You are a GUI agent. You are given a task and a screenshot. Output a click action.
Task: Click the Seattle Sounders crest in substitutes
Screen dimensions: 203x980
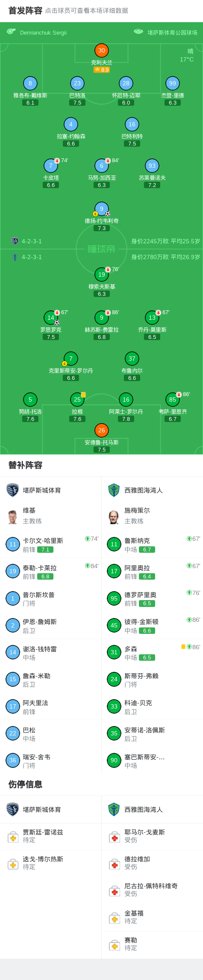coord(114,490)
